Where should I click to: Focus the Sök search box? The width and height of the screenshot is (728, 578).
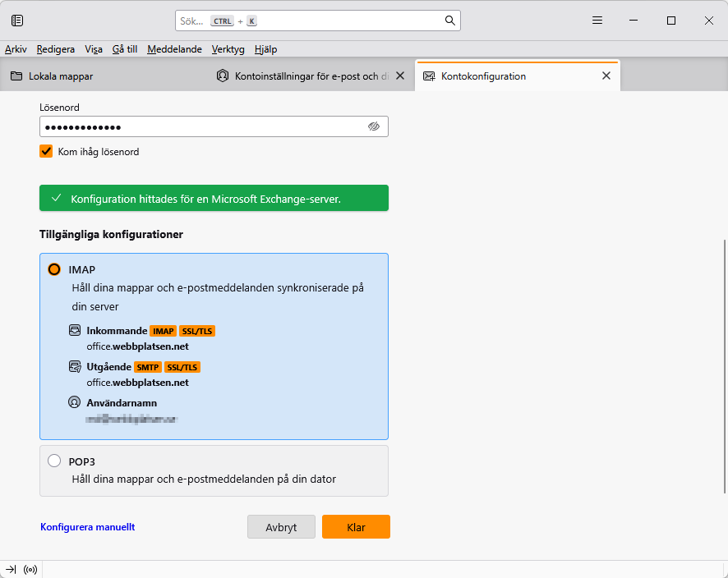pos(317,21)
